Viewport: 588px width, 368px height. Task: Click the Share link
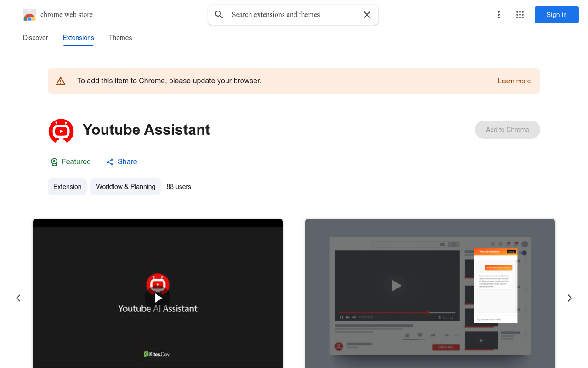[122, 162]
